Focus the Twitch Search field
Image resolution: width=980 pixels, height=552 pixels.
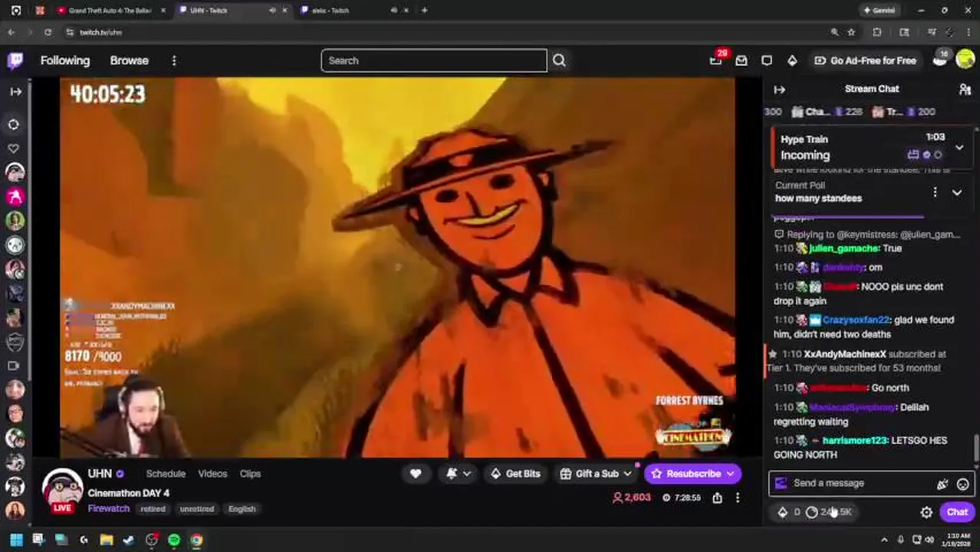(434, 61)
